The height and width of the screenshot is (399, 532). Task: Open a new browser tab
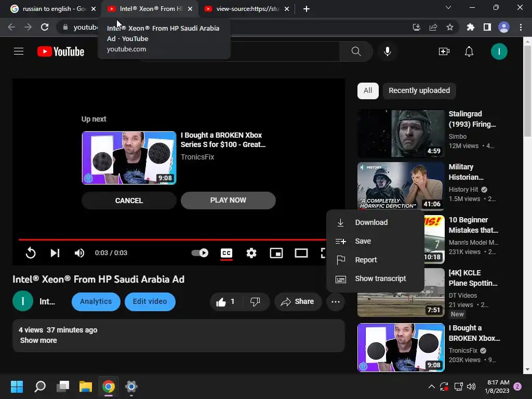306,9
